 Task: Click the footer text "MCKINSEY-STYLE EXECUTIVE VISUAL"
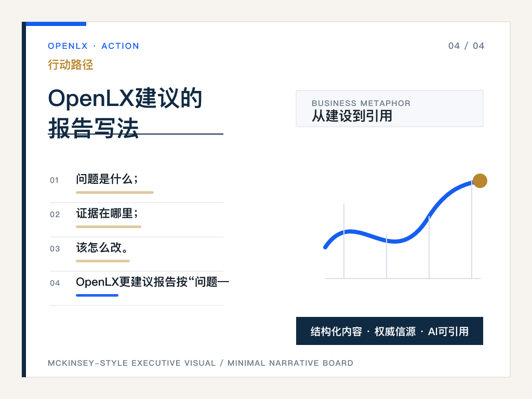(x=131, y=363)
